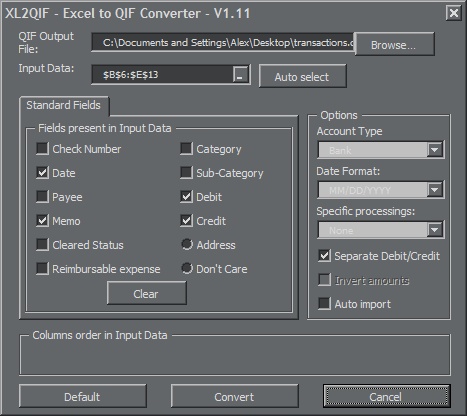The height and width of the screenshot is (416, 467).
Task: Uncheck the Memo field checkbox
Action: (42, 221)
